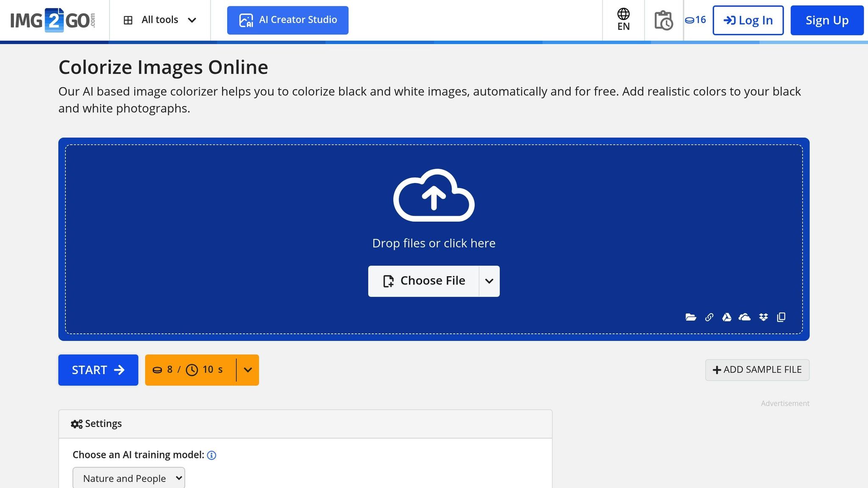Screen dimensions: 868x488
Task: View the 16 credits balance
Action: [696, 20]
